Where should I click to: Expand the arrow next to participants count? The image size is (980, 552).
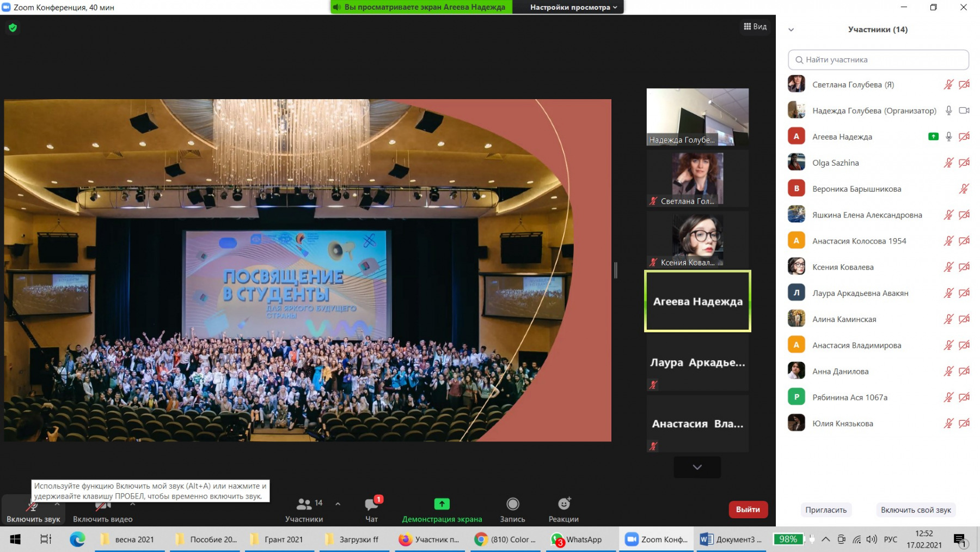coord(338,504)
